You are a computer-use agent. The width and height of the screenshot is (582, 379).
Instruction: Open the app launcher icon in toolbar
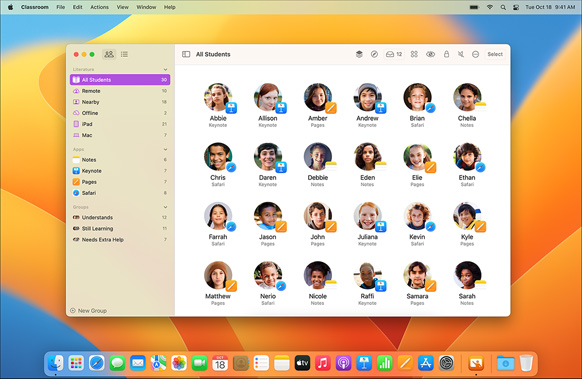[x=359, y=54]
